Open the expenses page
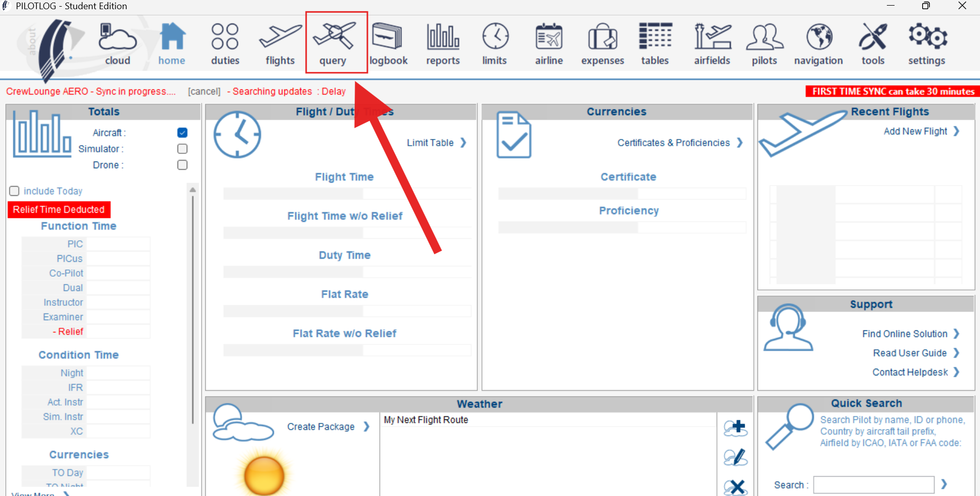 pos(602,44)
